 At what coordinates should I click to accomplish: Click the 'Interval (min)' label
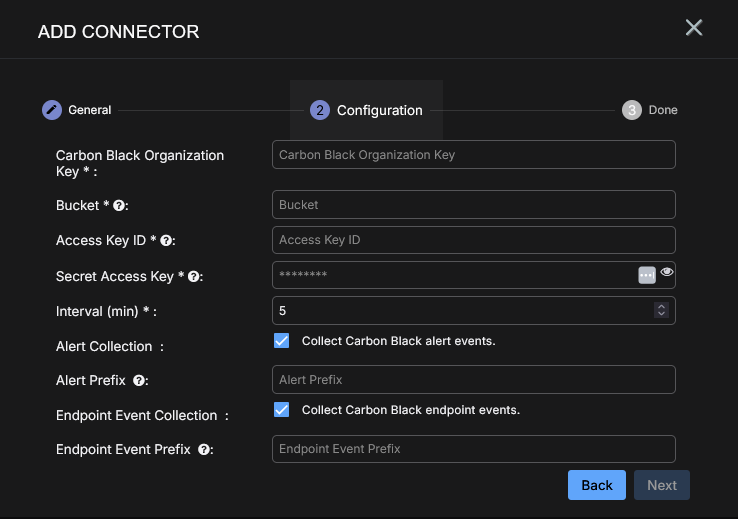(x=97, y=311)
